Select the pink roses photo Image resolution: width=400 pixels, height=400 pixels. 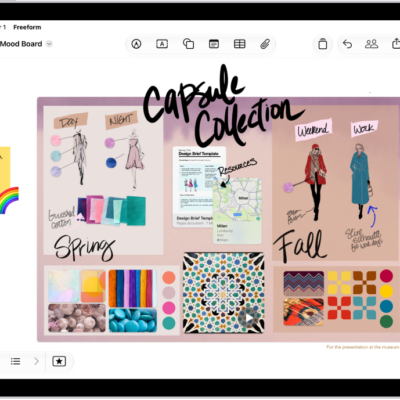[x=77, y=318]
